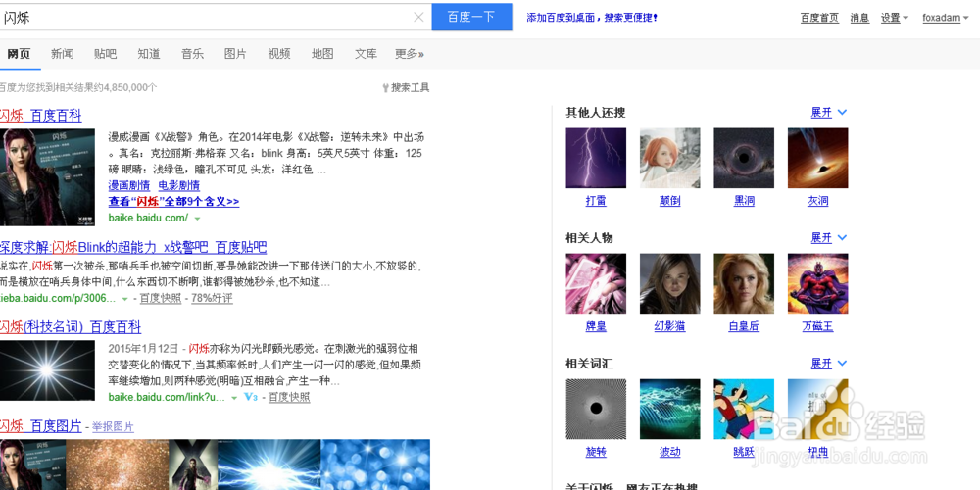The height and width of the screenshot is (490, 980).
Task: Open the 漫画剧情 sublink
Action: tap(129, 185)
